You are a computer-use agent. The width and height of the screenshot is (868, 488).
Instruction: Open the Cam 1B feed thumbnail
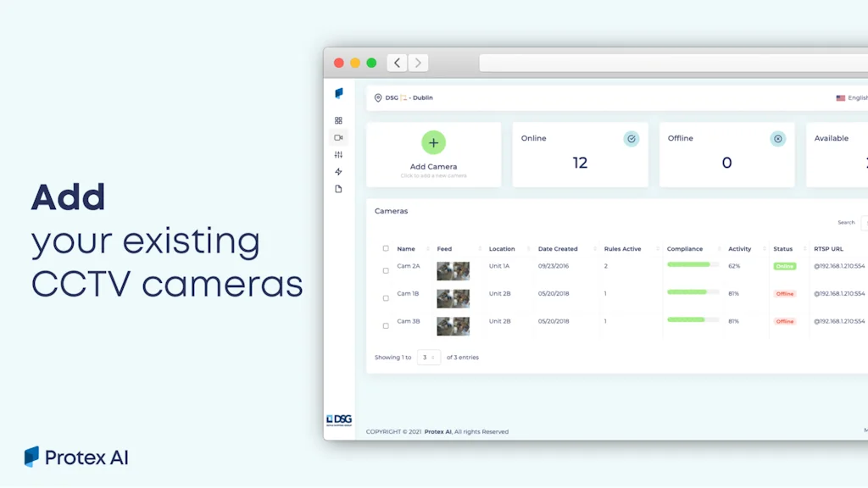pyautogui.click(x=453, y=299)
